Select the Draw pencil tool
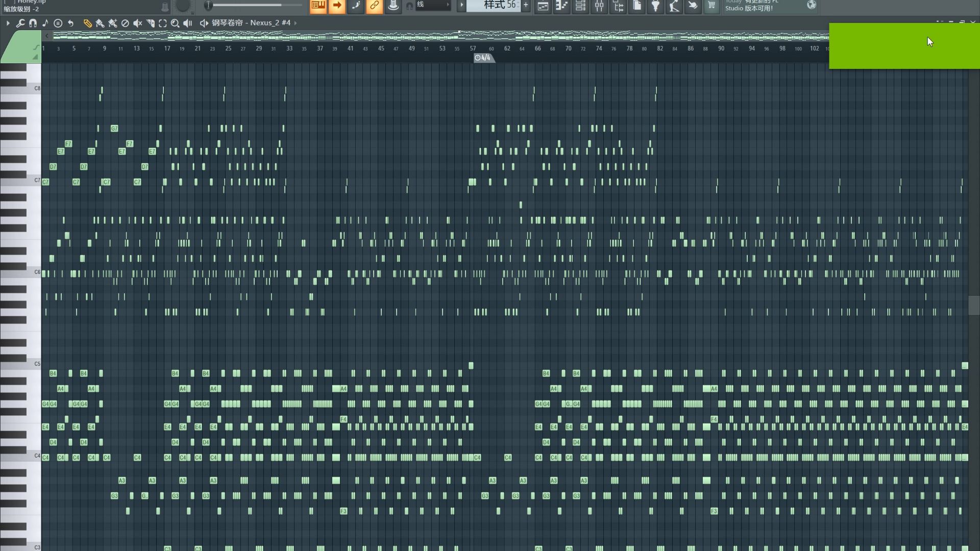980x551 pixels. click(x=87, y=23)
